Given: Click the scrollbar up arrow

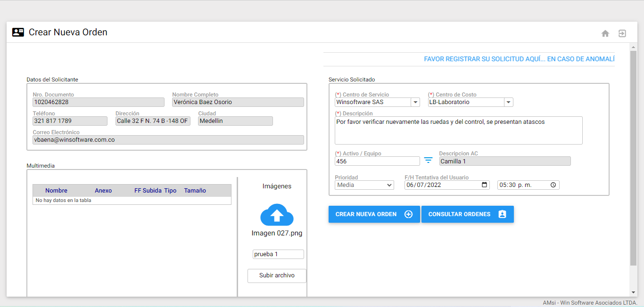Looking at the screenshot, I should pos(633,47).
